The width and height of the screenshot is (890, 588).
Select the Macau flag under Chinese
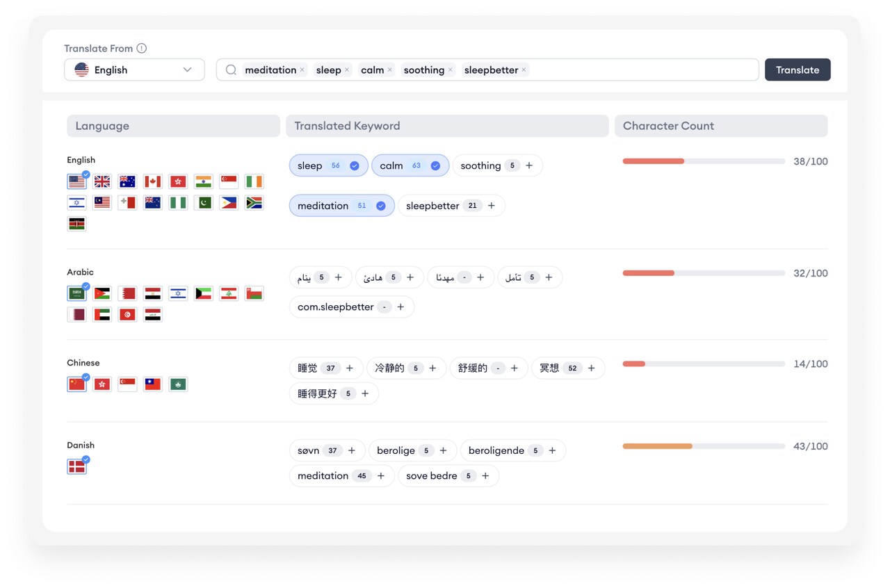178,384
